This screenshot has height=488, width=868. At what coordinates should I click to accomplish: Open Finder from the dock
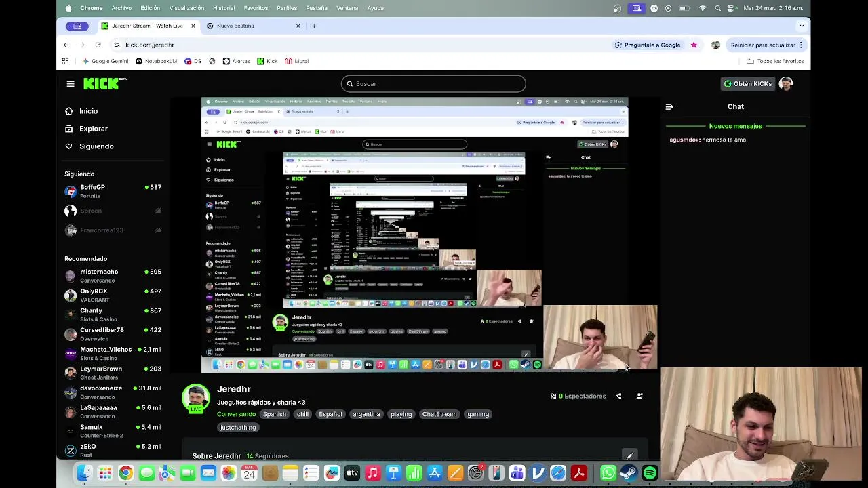click(x=84, y=473)
